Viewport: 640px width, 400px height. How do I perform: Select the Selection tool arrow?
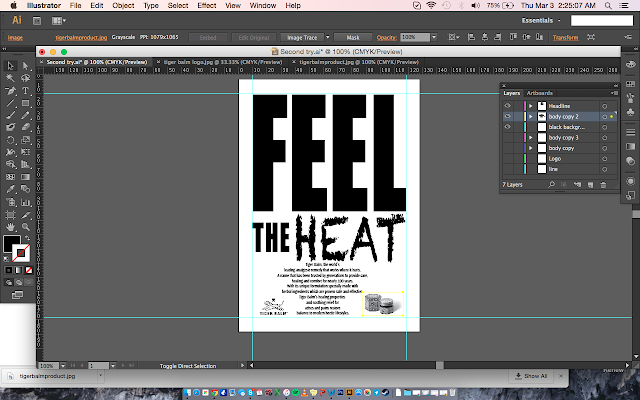[10, 66]
